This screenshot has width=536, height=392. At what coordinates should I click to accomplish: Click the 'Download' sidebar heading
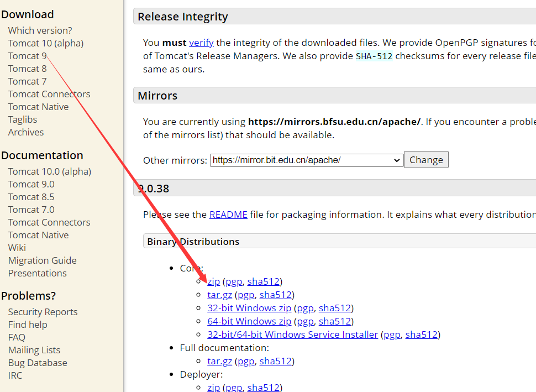click(27, 14)
